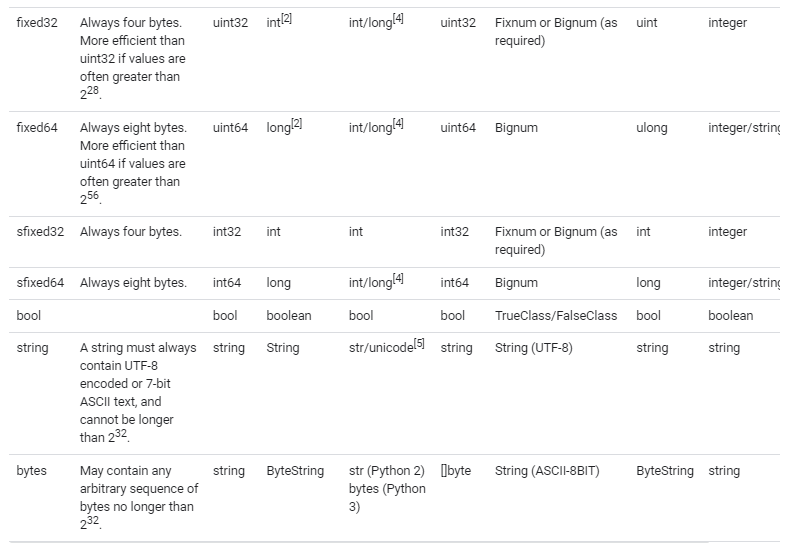Click the 'Always eight bytes.' sfixed64 description
791x543 pixels.
(133, 283)
